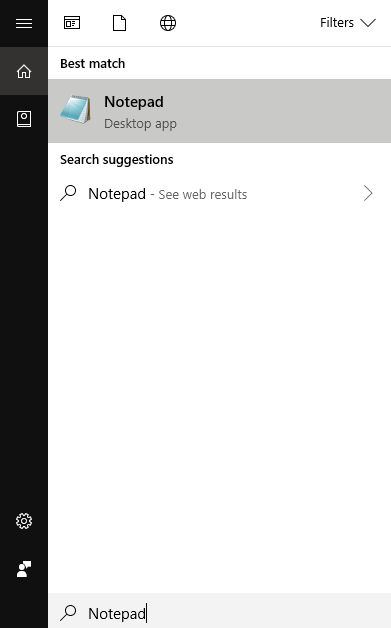Viewport: 391px width, 628px height.
Task: Click the Notepad app icon thumbnail
Action: (x=76, y=109)
